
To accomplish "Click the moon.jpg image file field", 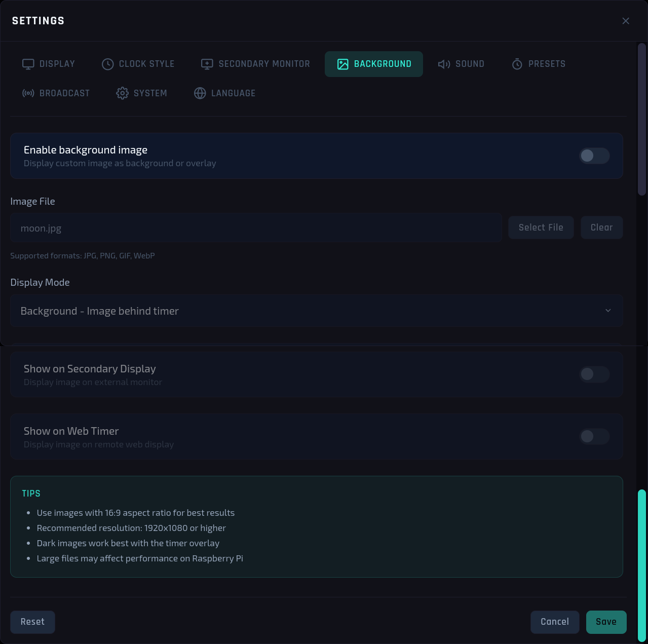I will pyautogui.click(x=256, y=228).
